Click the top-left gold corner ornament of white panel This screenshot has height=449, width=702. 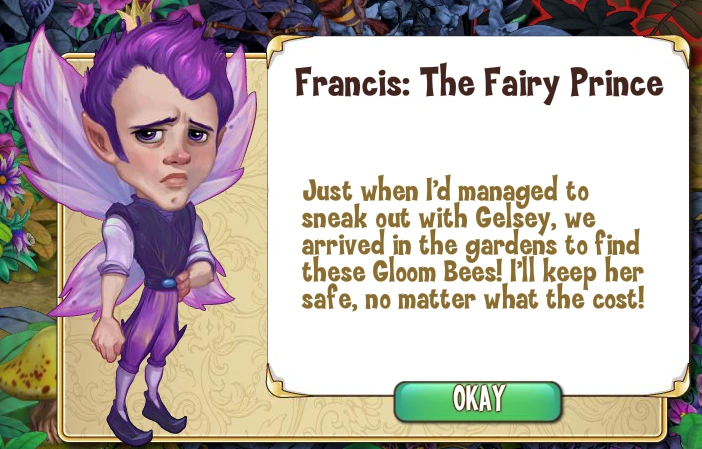tap(280, 48)
